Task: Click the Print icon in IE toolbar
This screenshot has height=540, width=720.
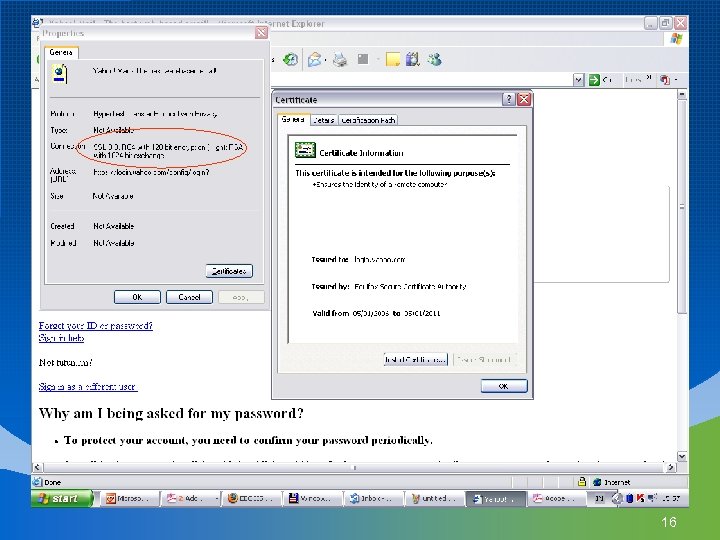Action: click(x=340, y=59)
